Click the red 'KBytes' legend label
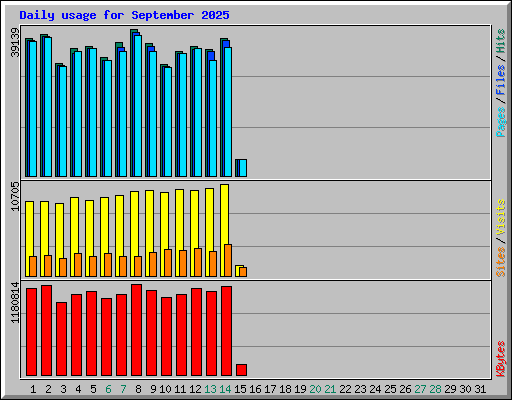This screenshot has width=512, height=400. (500, 359)
